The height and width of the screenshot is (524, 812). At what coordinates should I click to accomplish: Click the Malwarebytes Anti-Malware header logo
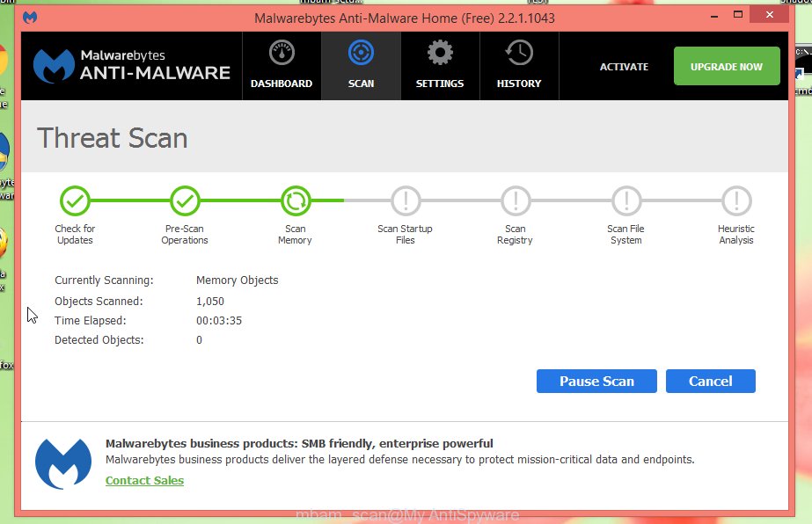tap(132, 66)
